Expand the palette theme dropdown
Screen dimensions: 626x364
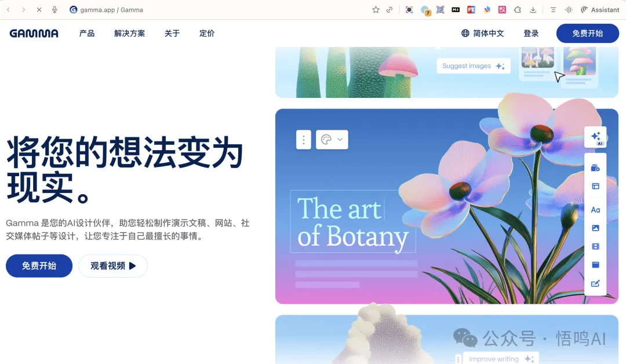coord(332,140)
